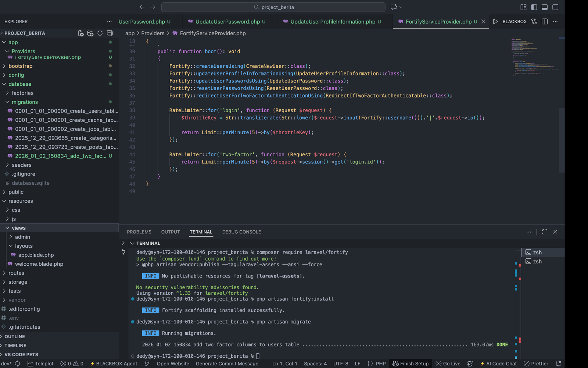
Task: Switch to the UpdateUserPassword.php tab
Action: coord(227,22)
